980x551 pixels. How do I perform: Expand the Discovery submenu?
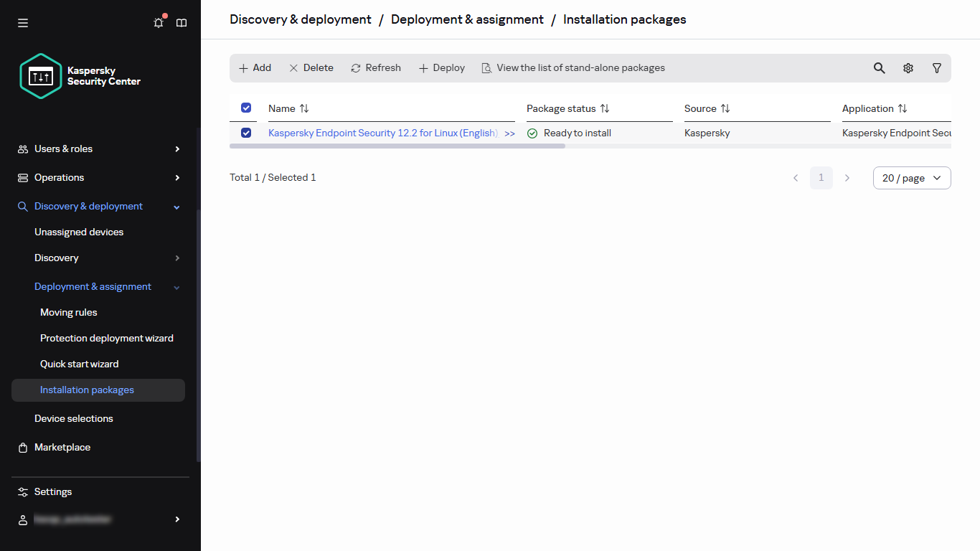(176, 258)
